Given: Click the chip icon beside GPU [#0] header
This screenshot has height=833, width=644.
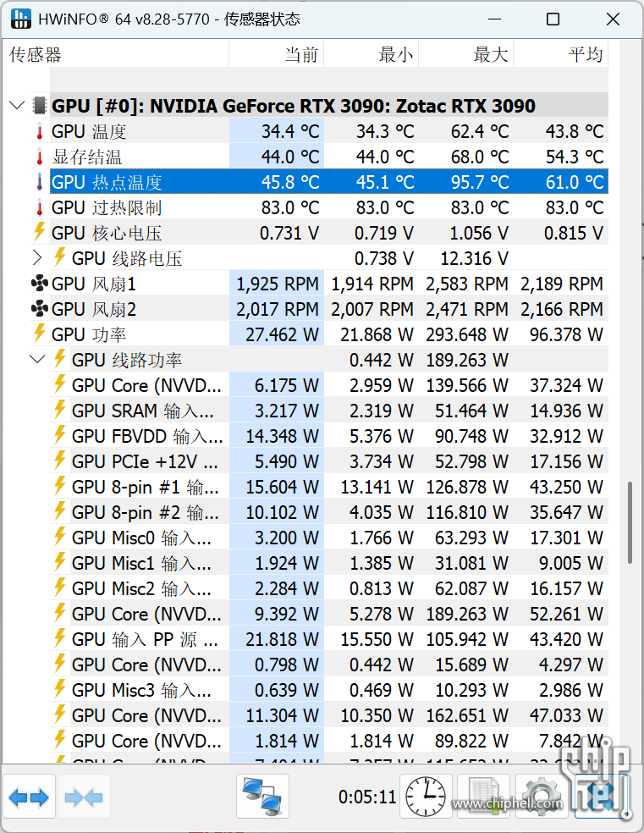Looking at the screenshot, I should (x=40, y=105).
